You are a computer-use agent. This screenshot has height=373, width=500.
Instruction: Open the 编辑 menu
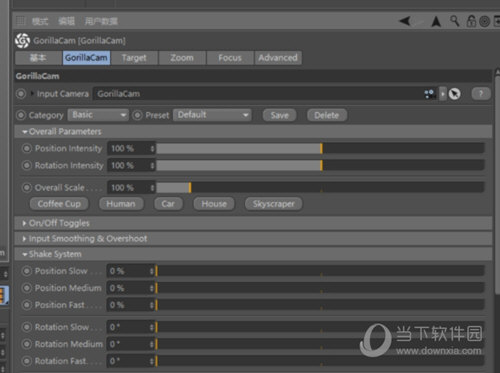[x=66, y=21]
